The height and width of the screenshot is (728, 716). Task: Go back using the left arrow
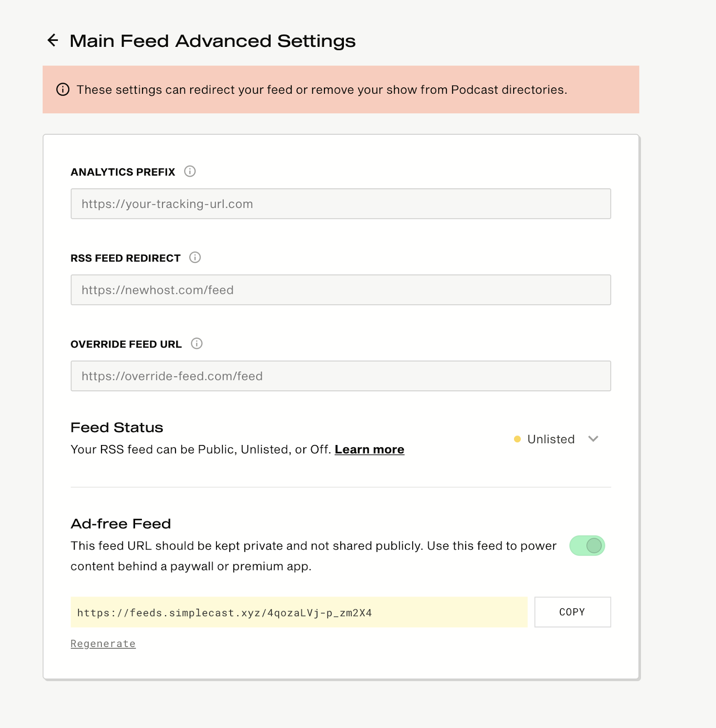click(x=53, y=40)
